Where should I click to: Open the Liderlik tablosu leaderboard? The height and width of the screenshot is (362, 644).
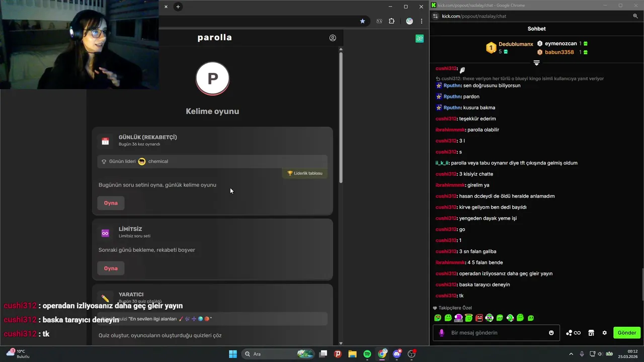pos(305,173)
